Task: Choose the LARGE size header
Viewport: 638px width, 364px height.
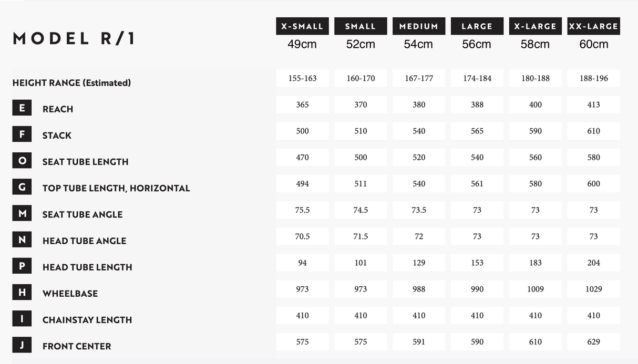Action: pos(477,26)
